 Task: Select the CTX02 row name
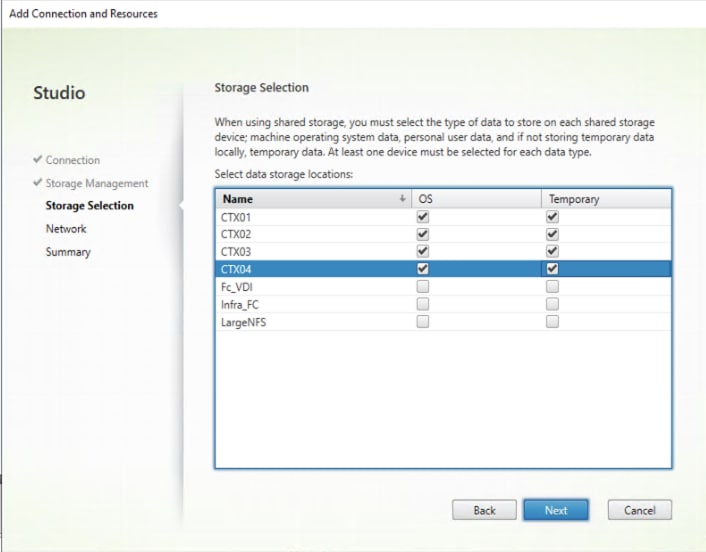click(236, 235)
